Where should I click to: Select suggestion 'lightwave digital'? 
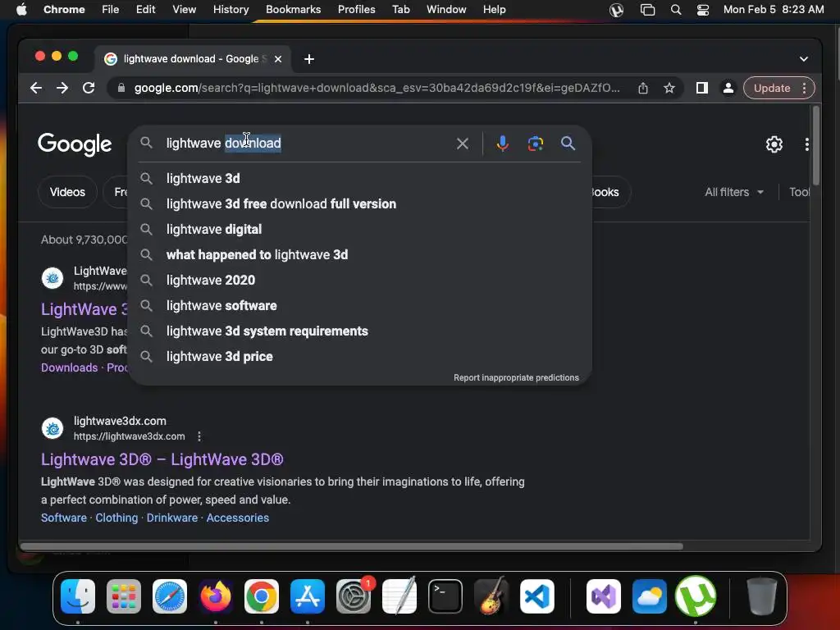click(x=359, y=230)
